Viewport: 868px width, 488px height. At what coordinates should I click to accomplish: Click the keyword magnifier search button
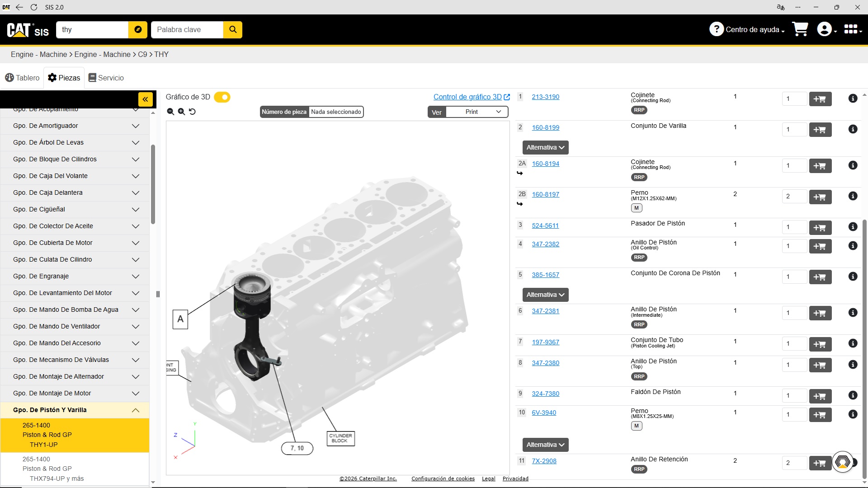(233, 29)
